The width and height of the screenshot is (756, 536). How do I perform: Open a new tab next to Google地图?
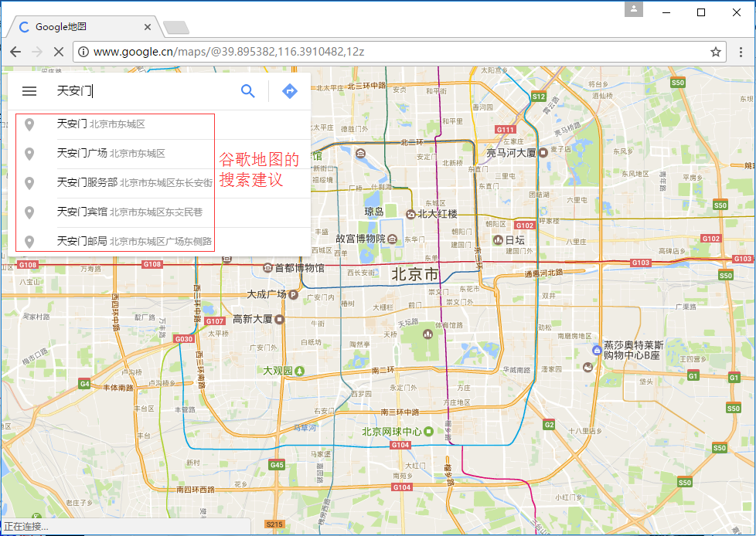pyautogui.click(x=176, y=28)
